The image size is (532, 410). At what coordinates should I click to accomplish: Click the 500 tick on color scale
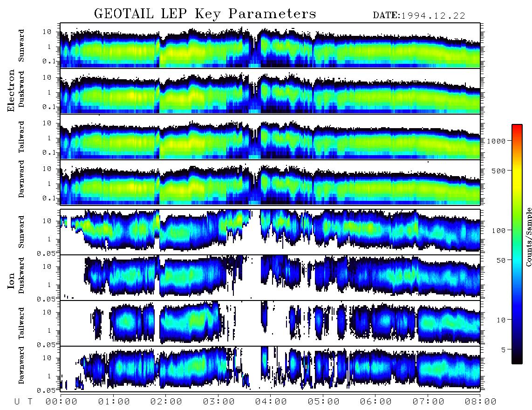click(499, 171)
